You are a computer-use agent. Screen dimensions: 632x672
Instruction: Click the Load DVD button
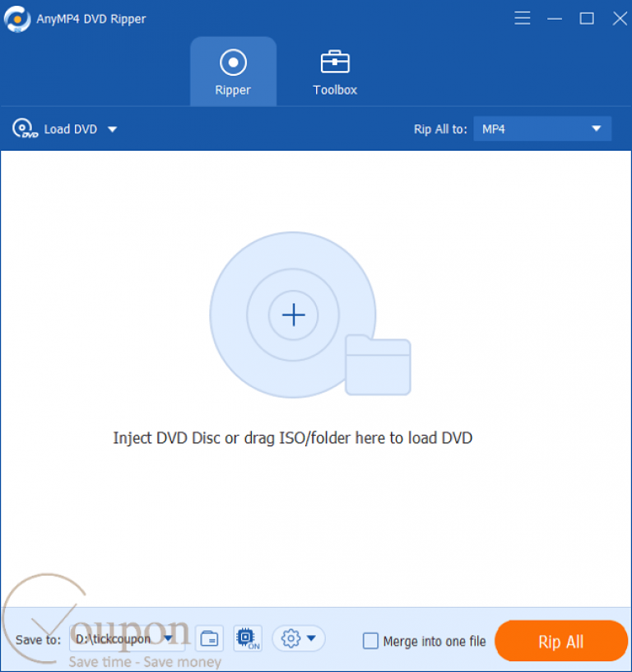tap(55, 129)
